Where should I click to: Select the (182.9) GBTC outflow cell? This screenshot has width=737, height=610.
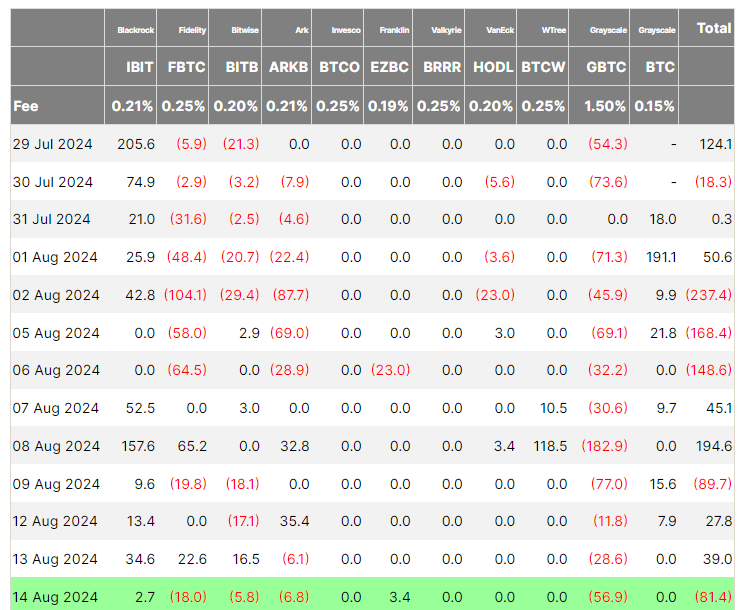pyautogui.click(x=605, y=446)
